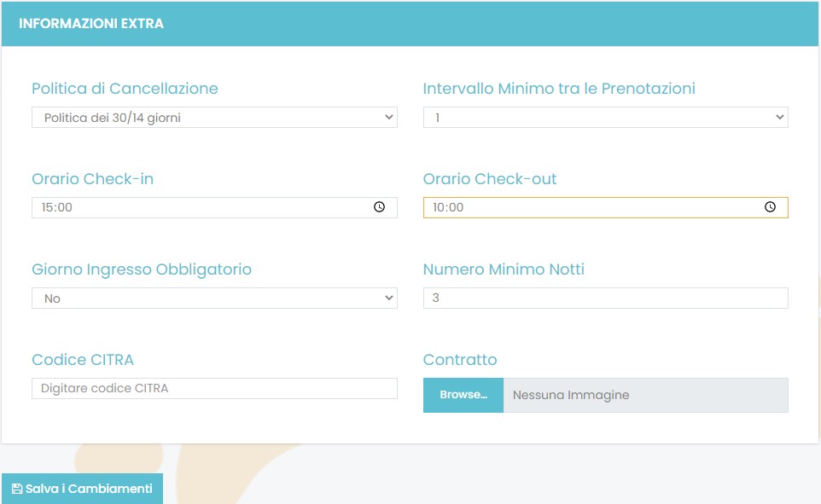This screenshot has width=821, height=504.
Task: Select the minutes value in Check-in time
Action: point(65,208)
